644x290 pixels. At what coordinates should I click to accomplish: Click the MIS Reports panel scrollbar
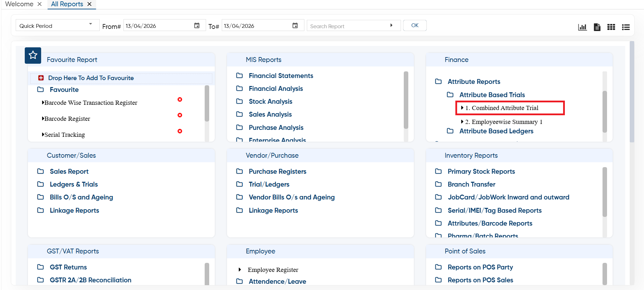pos(406,100)
